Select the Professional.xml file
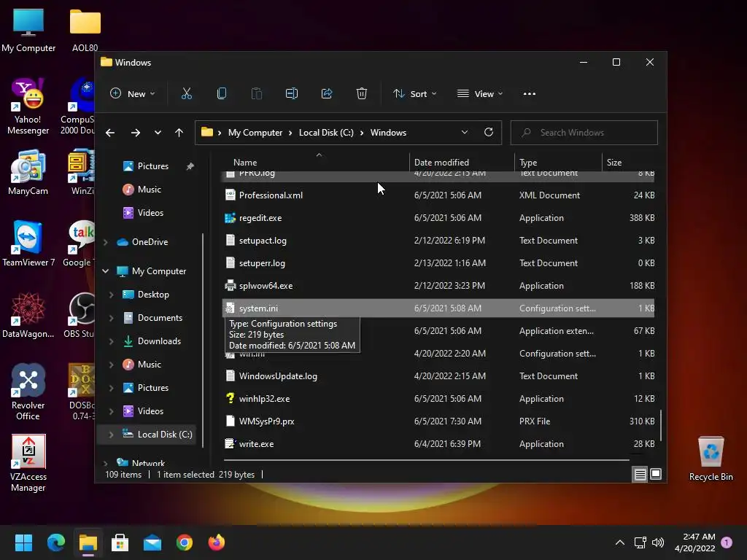The width and height of the screenshot is (747, 560). coord(438,195)
